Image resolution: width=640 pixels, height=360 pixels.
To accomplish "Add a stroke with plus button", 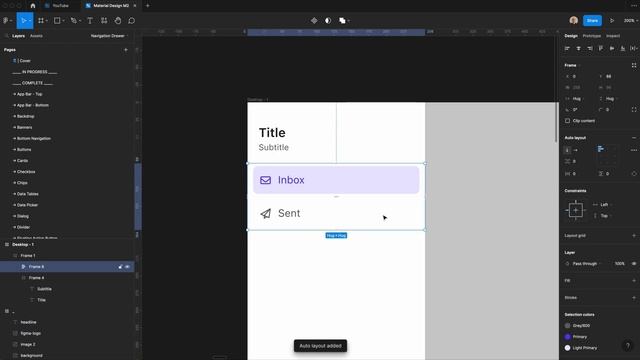I will click(x=634, y=298).
